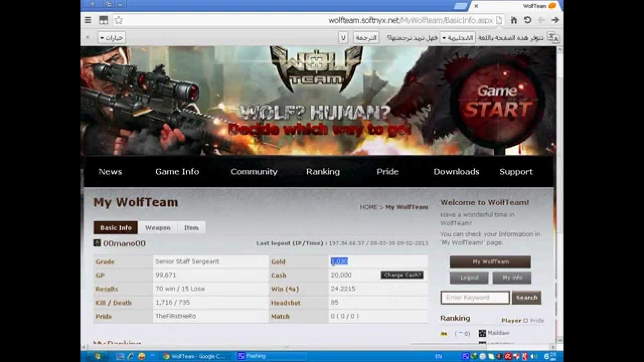The height and width of the screenshot is (362, 644).
Task: Click the address bar URL
Action: point(411,20)
